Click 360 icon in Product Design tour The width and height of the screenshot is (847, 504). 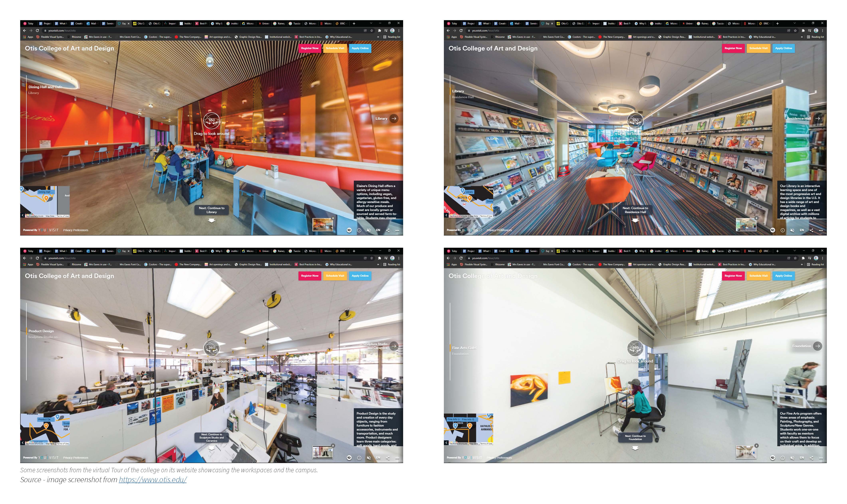pos(211,348)
